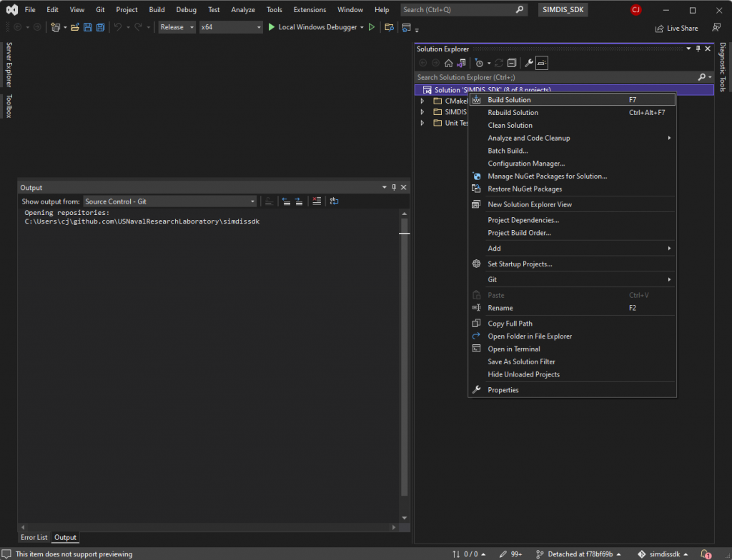Select Rebuild Solution from context menu

pyautogui.click(x=573, y=112)
